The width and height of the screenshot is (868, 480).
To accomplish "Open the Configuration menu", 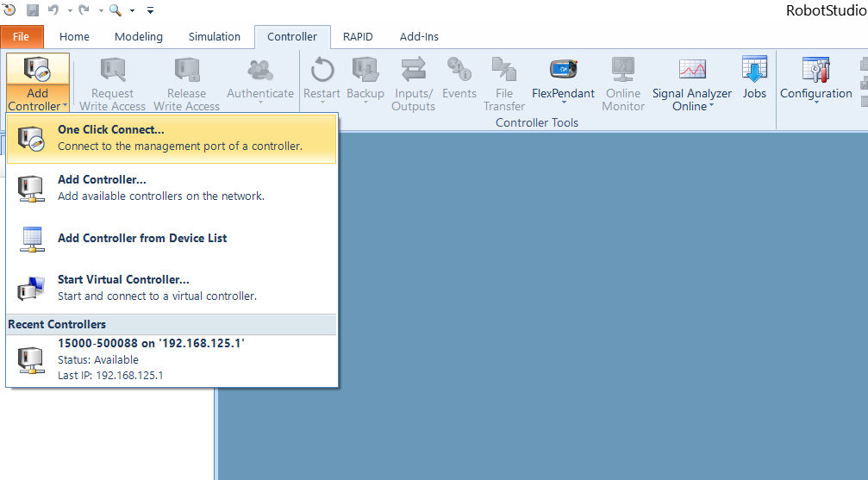I will point(816,78).
